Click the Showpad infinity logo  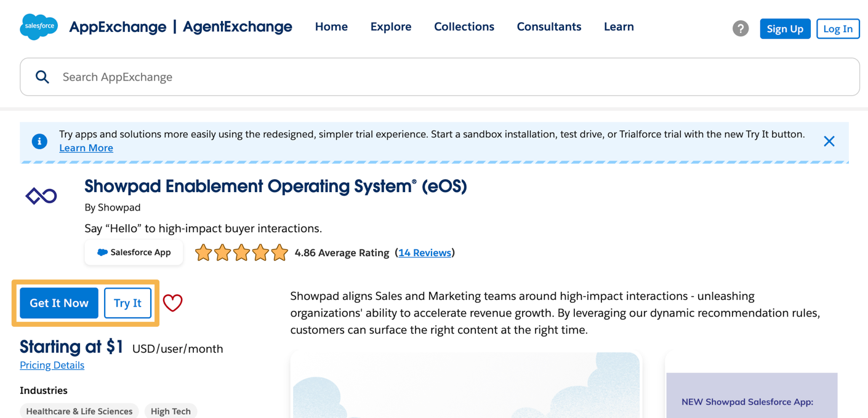coord(41,195)
